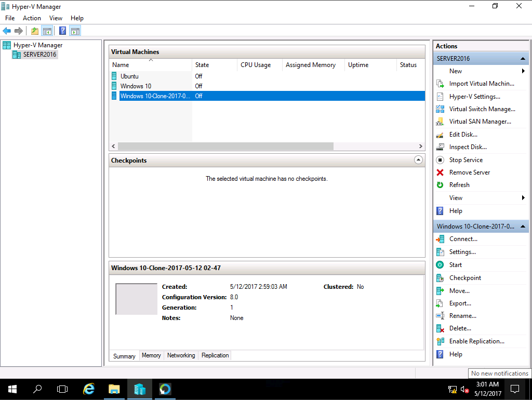This screenshot has height=400, width=532.
Task: Click the Delete icon in Actions
Action: (x=440, y=328)
